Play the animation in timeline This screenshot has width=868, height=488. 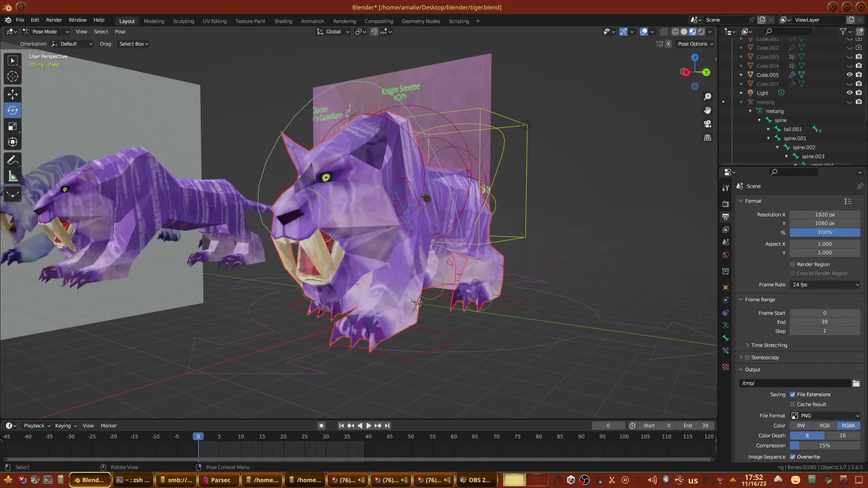(x=368, y=426)
